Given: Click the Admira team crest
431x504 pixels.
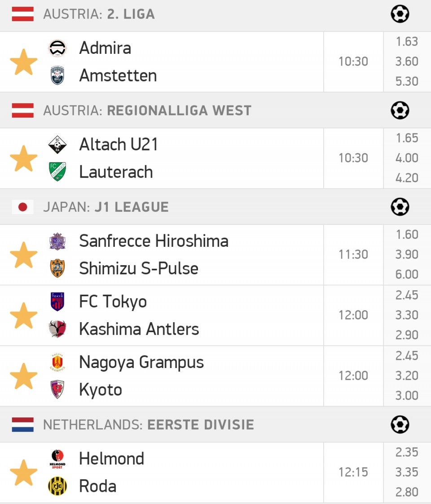Looking at the screenshot, I should 57,48.
